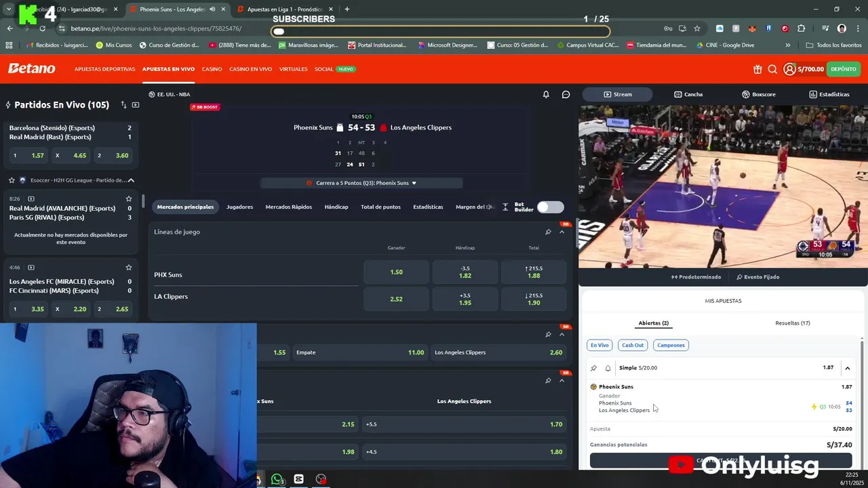868x488 pixels.
Task: Click the Betano logo
Action: [31, 68]
